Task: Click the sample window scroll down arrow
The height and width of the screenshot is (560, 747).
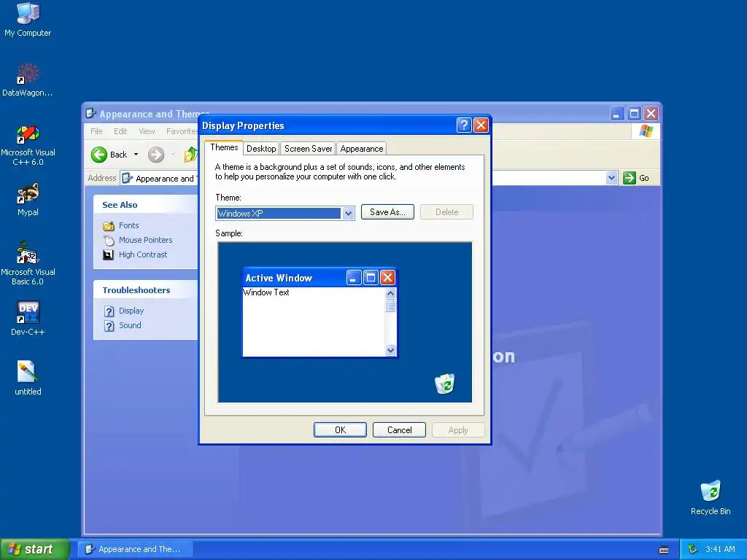Action: coord(391,350)
